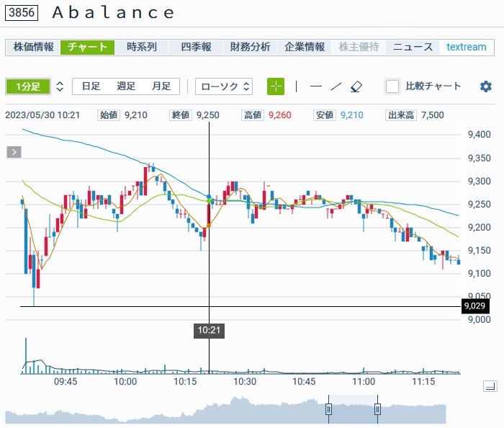Click the eraser tool to clear drawings
This screenshot has height=428, width=504.
pos(356,86)
